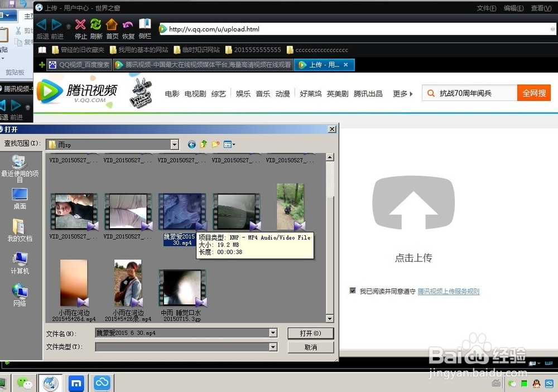
Task: Go up one folder level in dialog
Action: click(x=204, y=144)
